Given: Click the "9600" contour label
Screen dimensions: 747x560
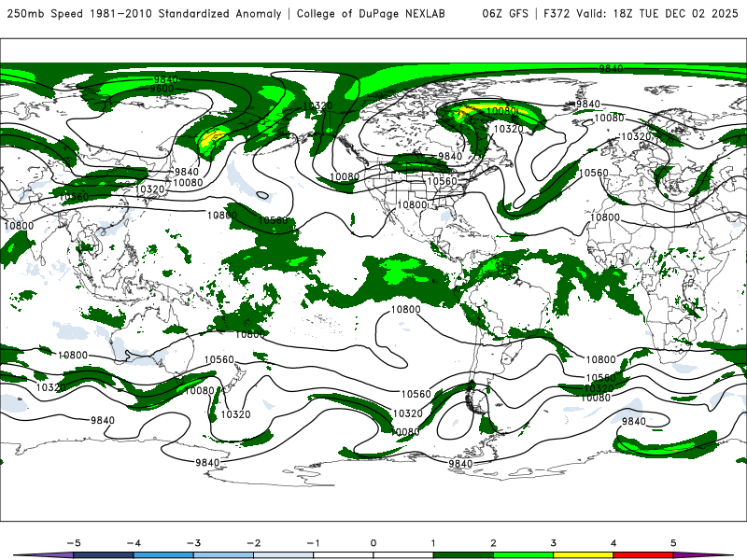Looking at the screenshot, I should (162, 89).
